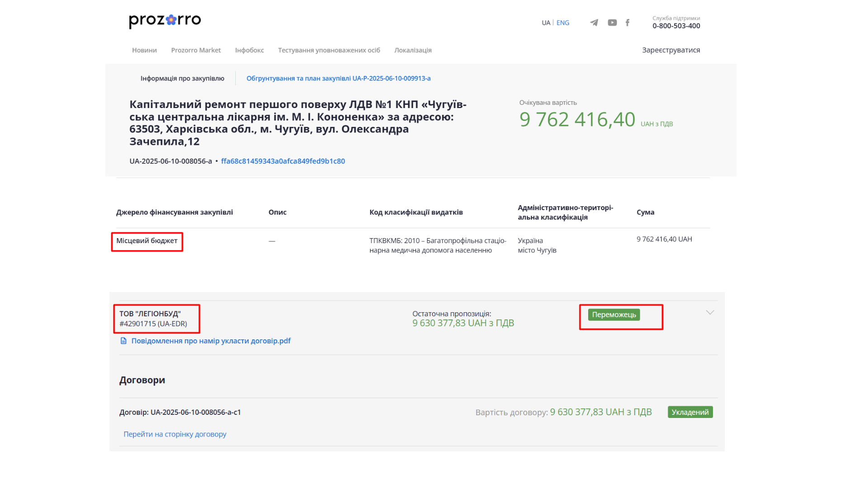
Task: Click the Договори section heading
Action: coord(142,380)
